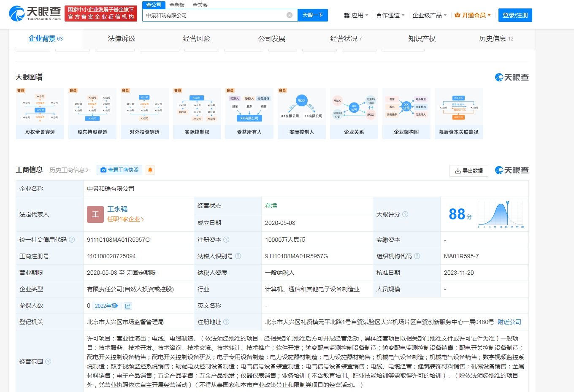This screenshot has height=392, width=574.
Task: Click the 查看工商快照 button
Action: pos(119,170)
